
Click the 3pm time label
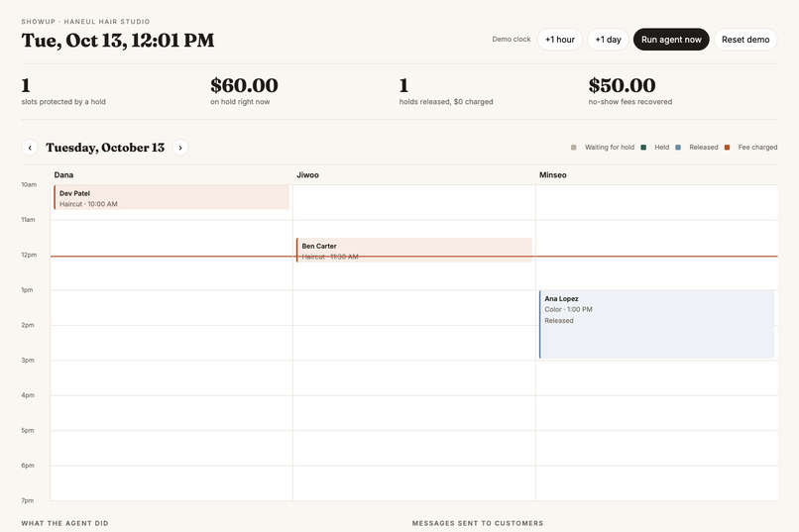click(x=28, y=360)
